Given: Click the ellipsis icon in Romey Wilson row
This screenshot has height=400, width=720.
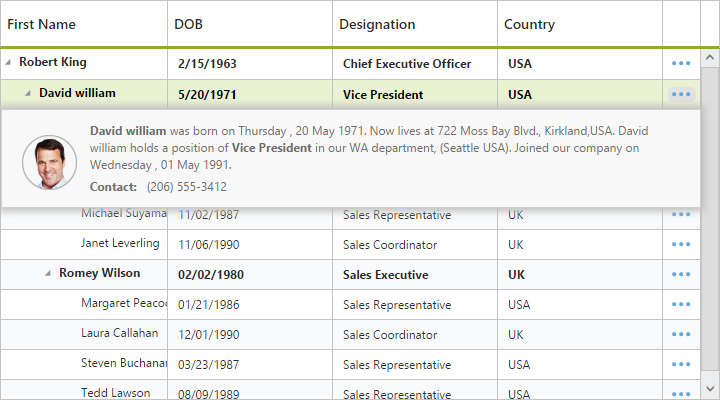Looking at the screenshot, I should coord(681,274).
